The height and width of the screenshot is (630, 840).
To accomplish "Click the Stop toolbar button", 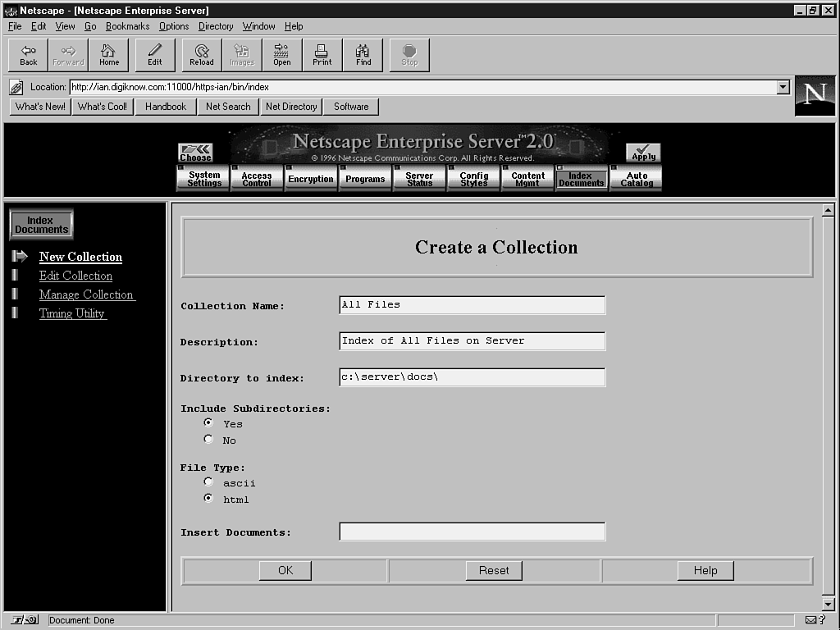I will pyautogui.click(x=409, y=55).
